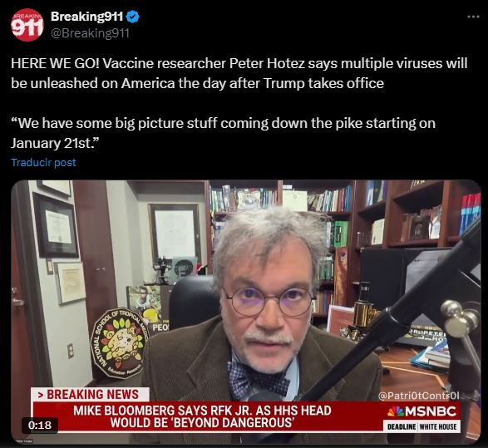Open the Breaking911 profile avatar
The height and width of the screenshot is (448, 488).
(x=27, y=25)
